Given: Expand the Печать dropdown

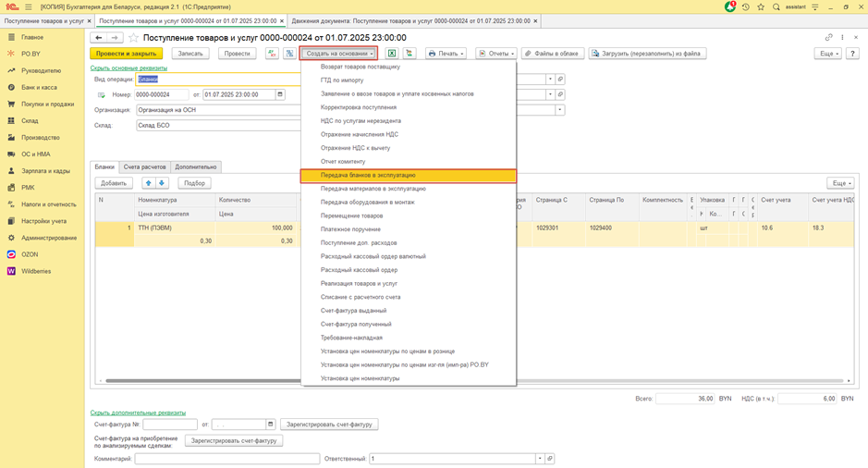Looking at the screenshot, I should pos(446,54).
